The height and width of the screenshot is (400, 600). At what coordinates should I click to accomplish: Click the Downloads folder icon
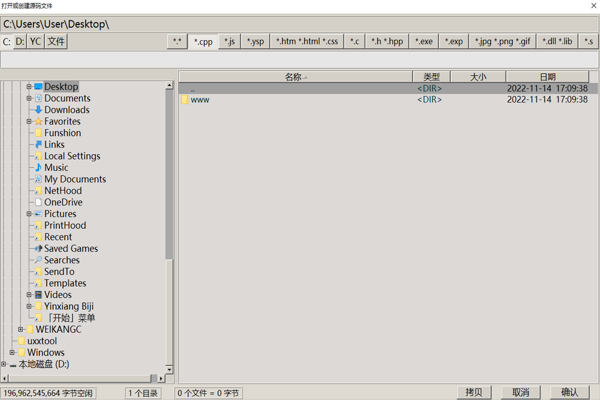tap(38, 110)
